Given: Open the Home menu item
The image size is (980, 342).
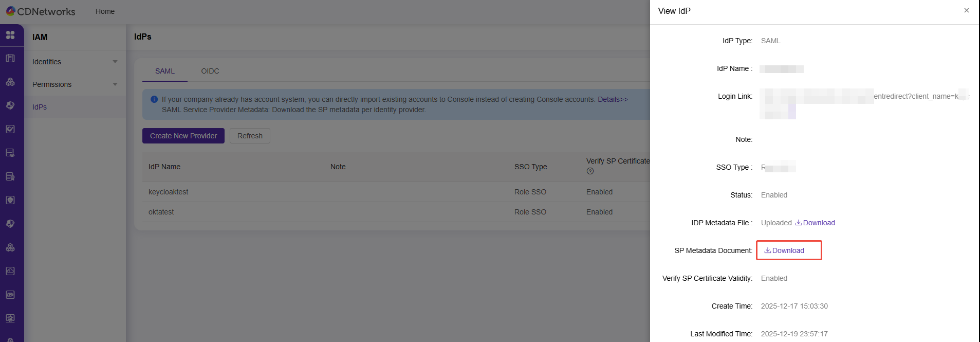Looking at the screenshot, I should coord(105,11).
